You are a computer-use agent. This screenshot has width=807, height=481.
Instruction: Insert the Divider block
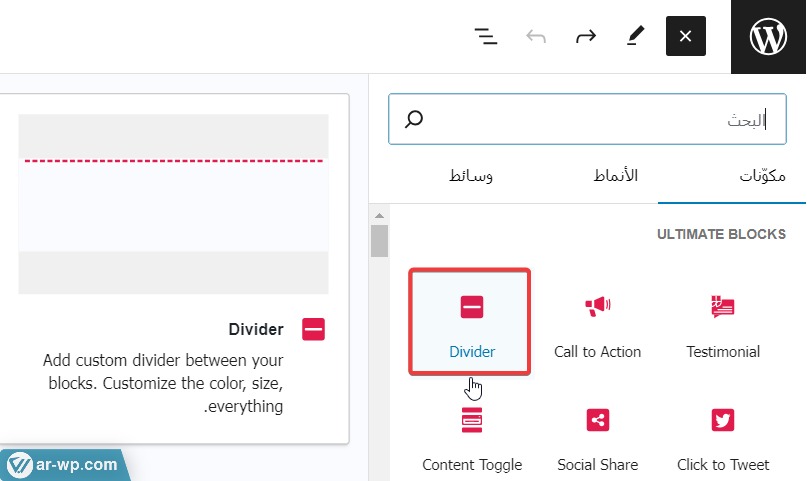coord(472,322)
